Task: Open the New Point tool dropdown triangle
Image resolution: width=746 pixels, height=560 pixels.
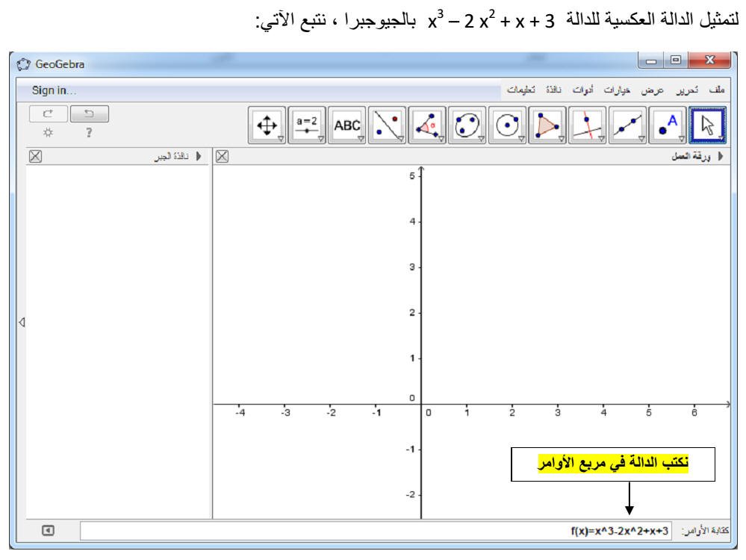Action: [682, 138]
